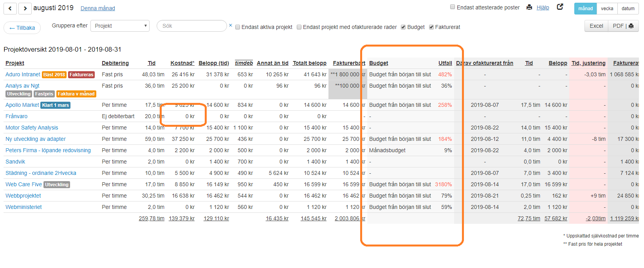Open report in new window icon

[x=560, y=7]
